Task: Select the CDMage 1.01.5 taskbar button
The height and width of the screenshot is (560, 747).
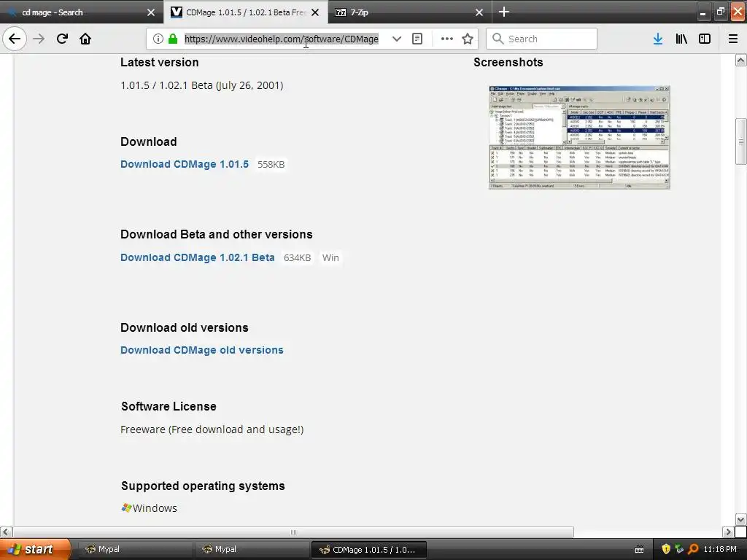Action: (x=368, y=550)
